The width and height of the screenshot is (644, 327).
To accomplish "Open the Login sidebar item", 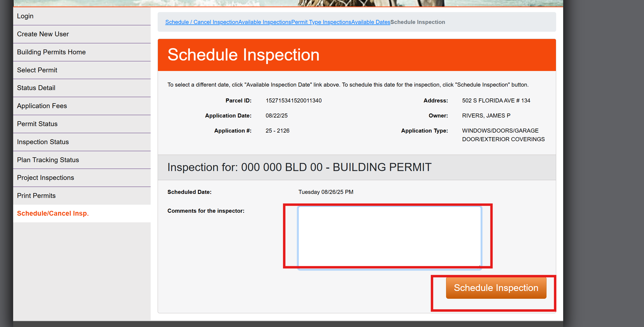I will point(25,16).
